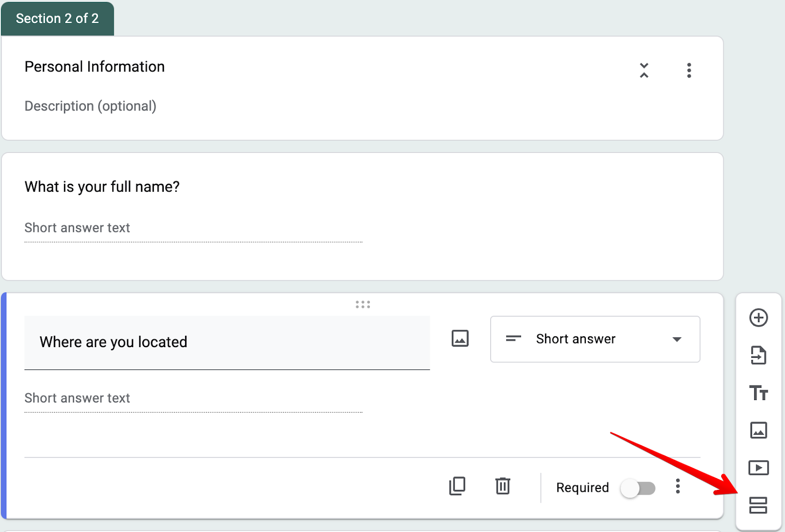Collapse the Personal Information section
Image resolution: width=785 pixels, height=532 pixels.
tap(644, 71)
